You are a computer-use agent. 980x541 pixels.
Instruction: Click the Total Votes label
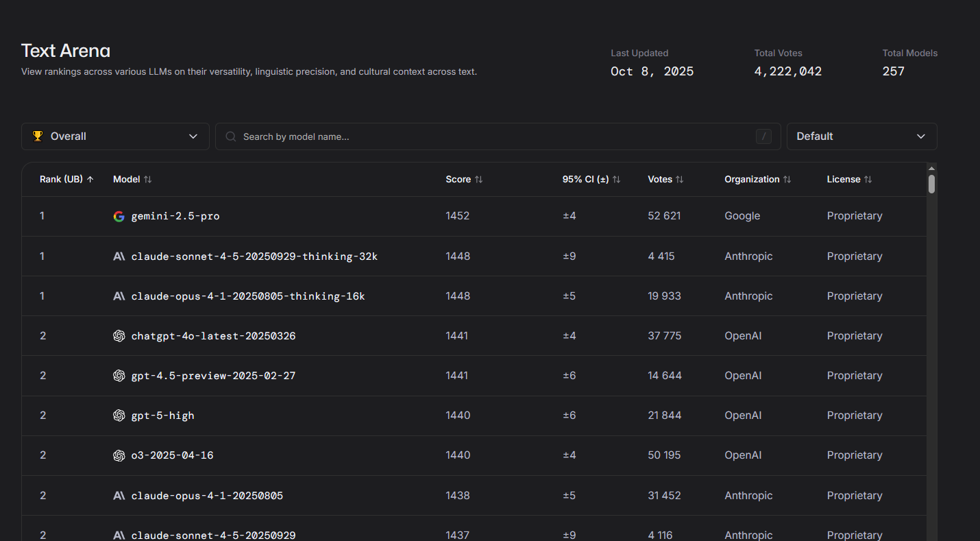[x=779, y=53]
